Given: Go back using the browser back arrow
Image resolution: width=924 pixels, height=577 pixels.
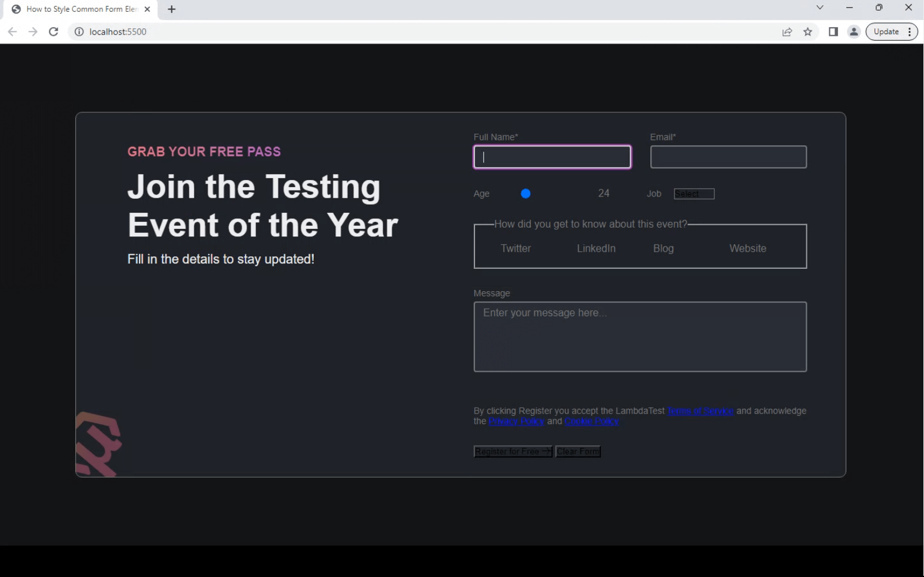Looking at the screenshot, I should click(x=12, y=32).
